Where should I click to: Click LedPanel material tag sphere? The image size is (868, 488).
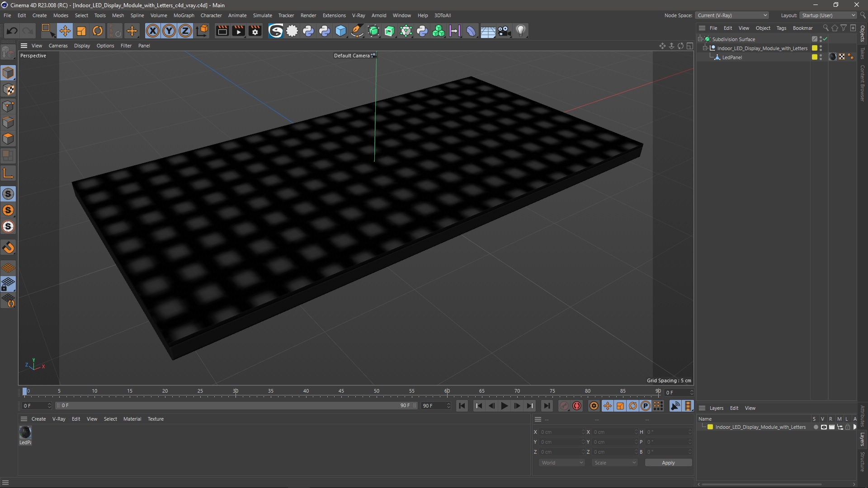(833, 57)
